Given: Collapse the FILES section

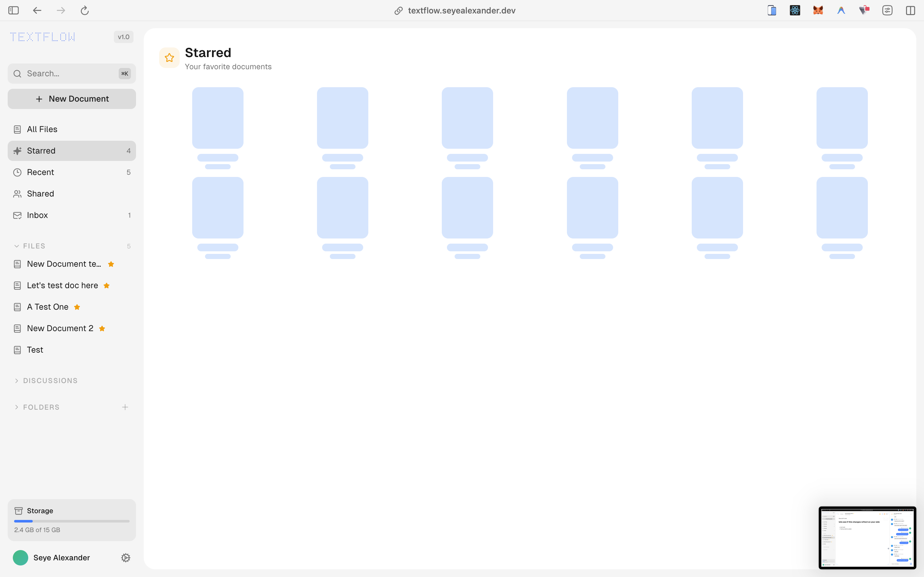Looking at the screenshot, I should tap(17, 246).
